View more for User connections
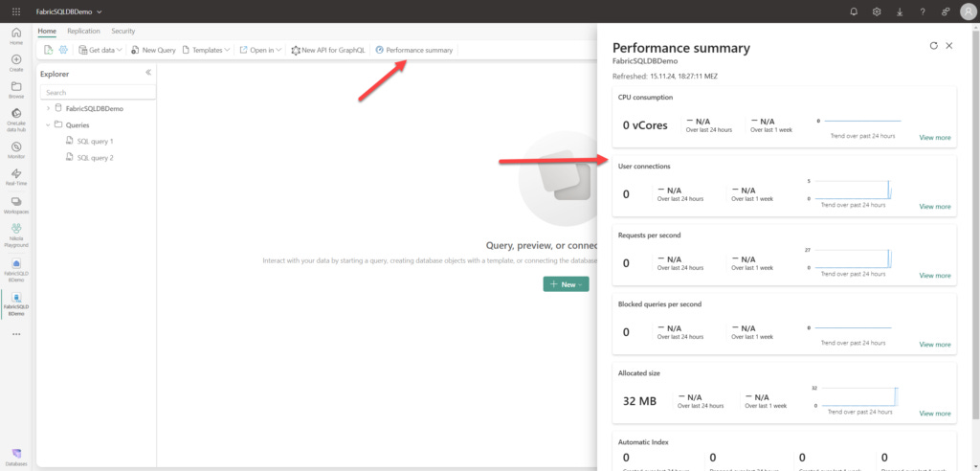The height and width of the screenshot is (471, 980). click(x=935, y=207)
